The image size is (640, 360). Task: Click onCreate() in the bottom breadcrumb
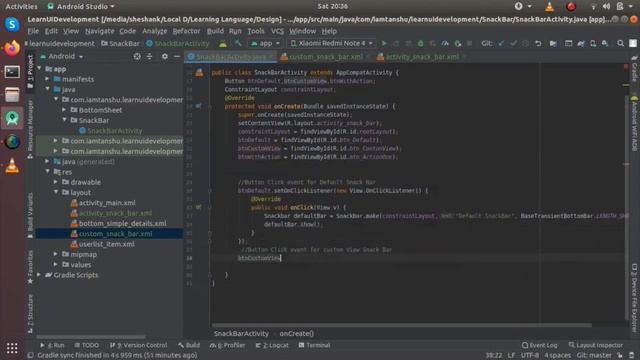tap(296, 333)
